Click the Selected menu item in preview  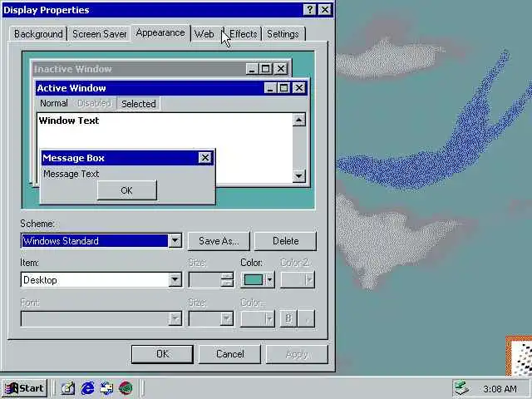[139, 103]
